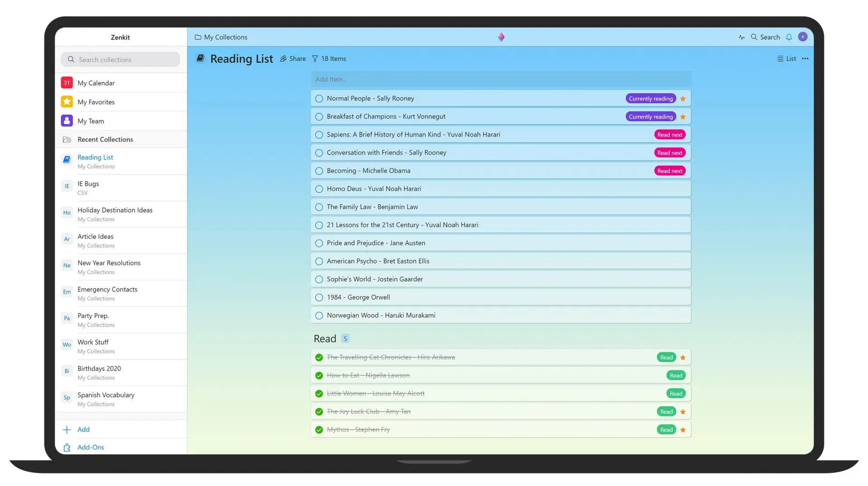Uncheck Little Women - Louisa May Alcott
Viewport: 868px width, 486px height.
(x=319, y=394)
